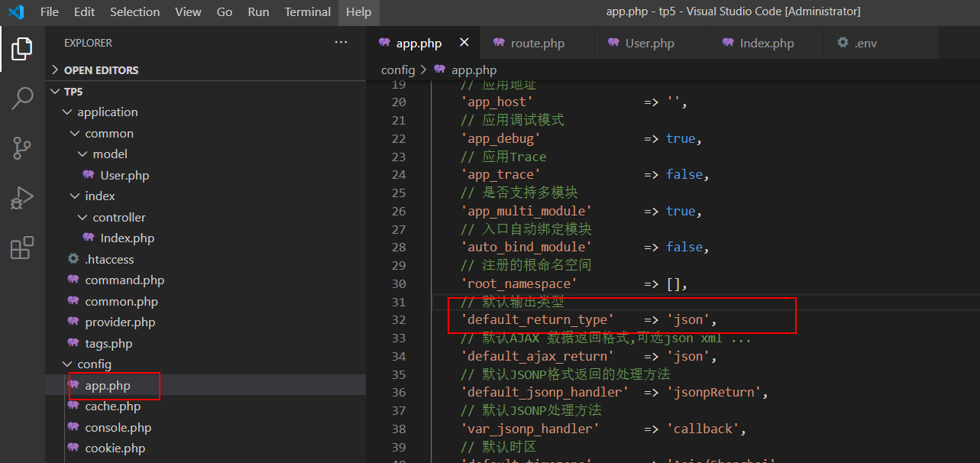Open the Help menu

coord(358,11)
